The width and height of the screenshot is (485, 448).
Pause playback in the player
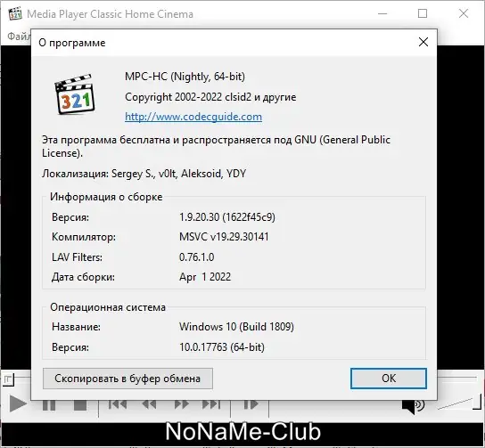point(49,404)
